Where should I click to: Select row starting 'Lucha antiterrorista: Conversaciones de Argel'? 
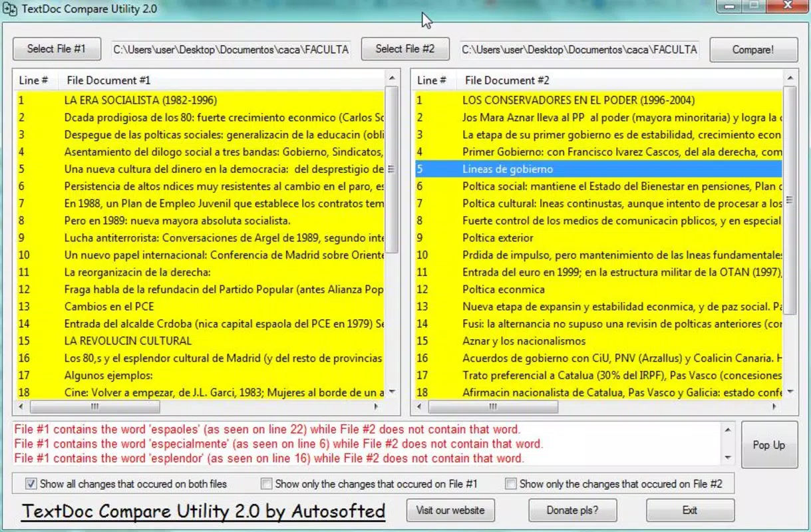coord(200,237)
